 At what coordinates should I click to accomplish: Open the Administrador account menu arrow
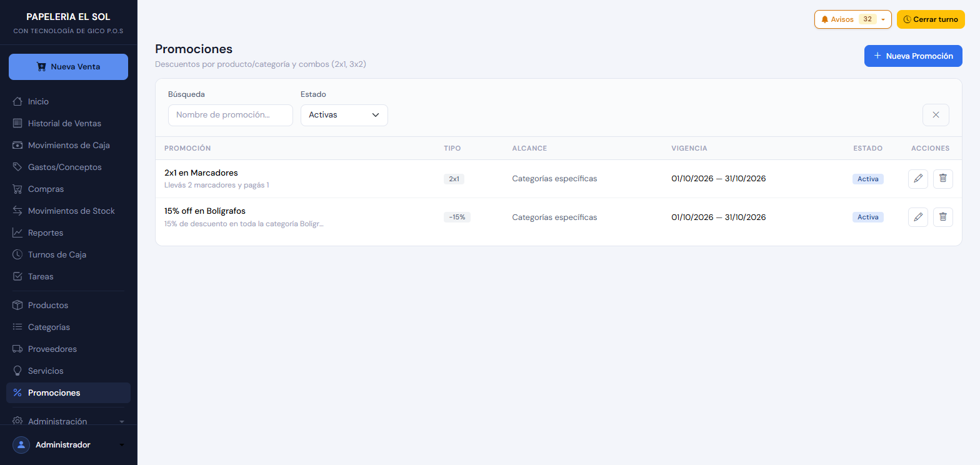click(x=122, y=445)
